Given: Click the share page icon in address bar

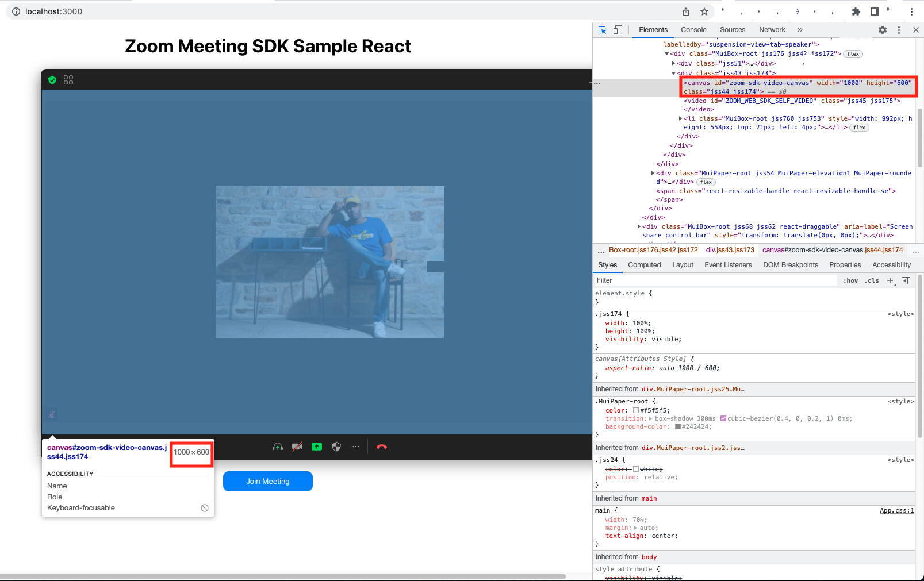Looking at the screenshot, I should [686, 11].
